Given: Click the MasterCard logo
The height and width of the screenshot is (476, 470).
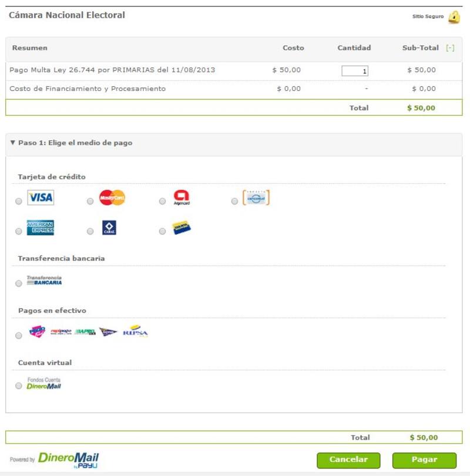Looking at the screenshot, I should pyautogui.click(x=112, y=198).
